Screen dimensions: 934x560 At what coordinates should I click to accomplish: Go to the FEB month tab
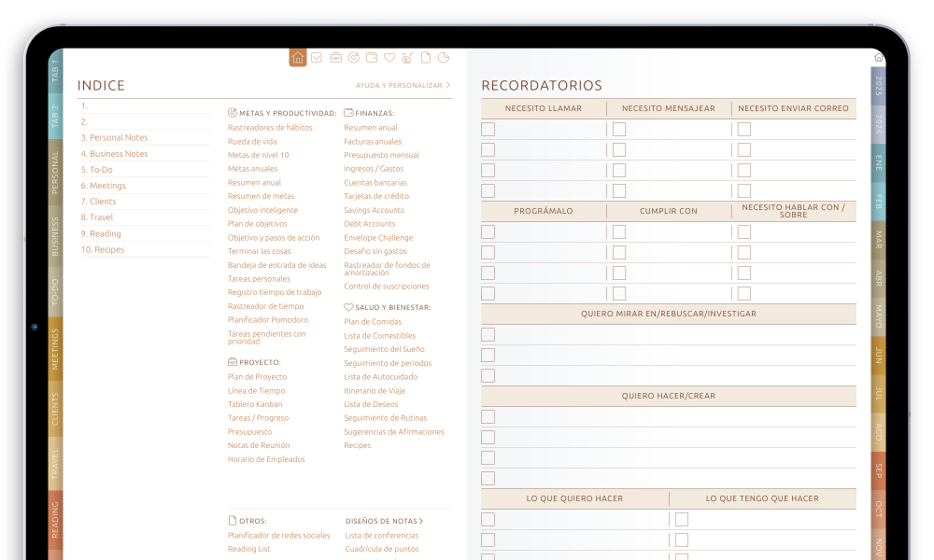[x=879, y=202]
